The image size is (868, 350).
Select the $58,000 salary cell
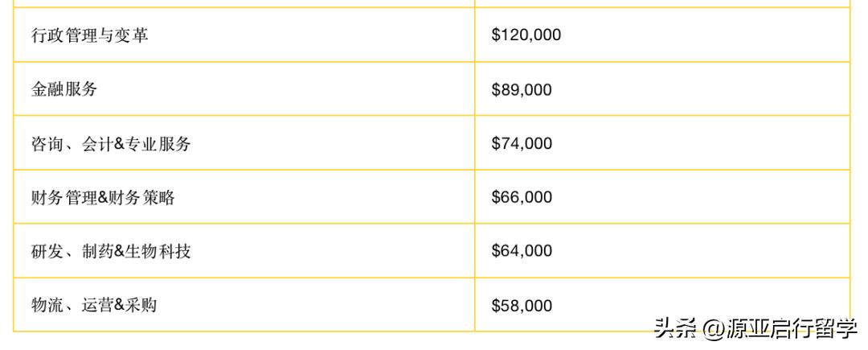(522, 306)
